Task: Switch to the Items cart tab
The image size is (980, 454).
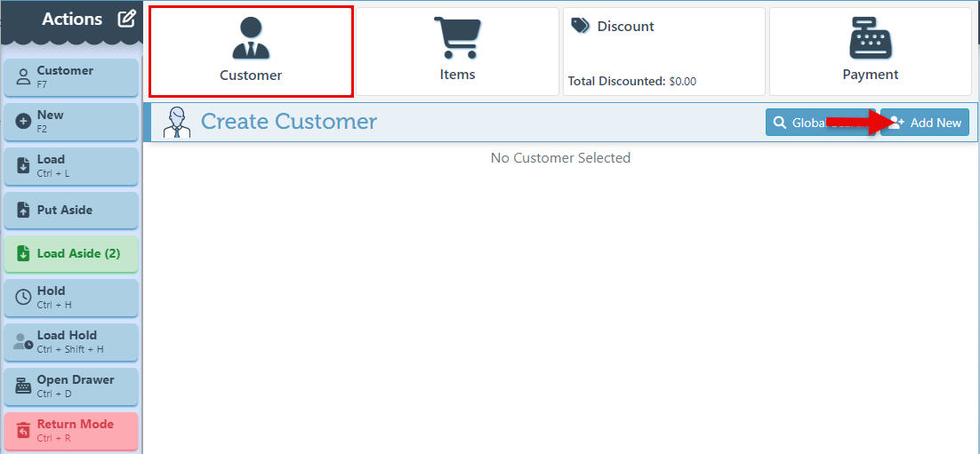Action: point(457,52)
